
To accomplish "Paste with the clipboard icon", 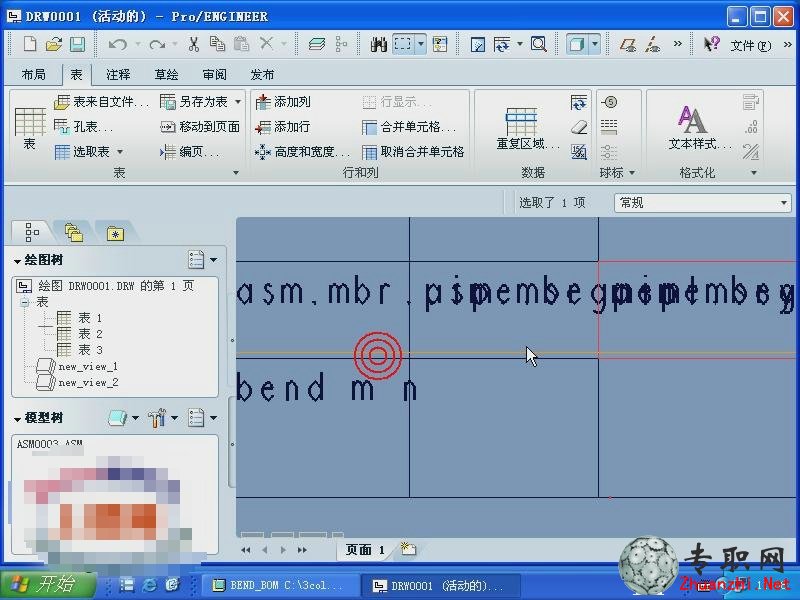I will click(241, 44).
